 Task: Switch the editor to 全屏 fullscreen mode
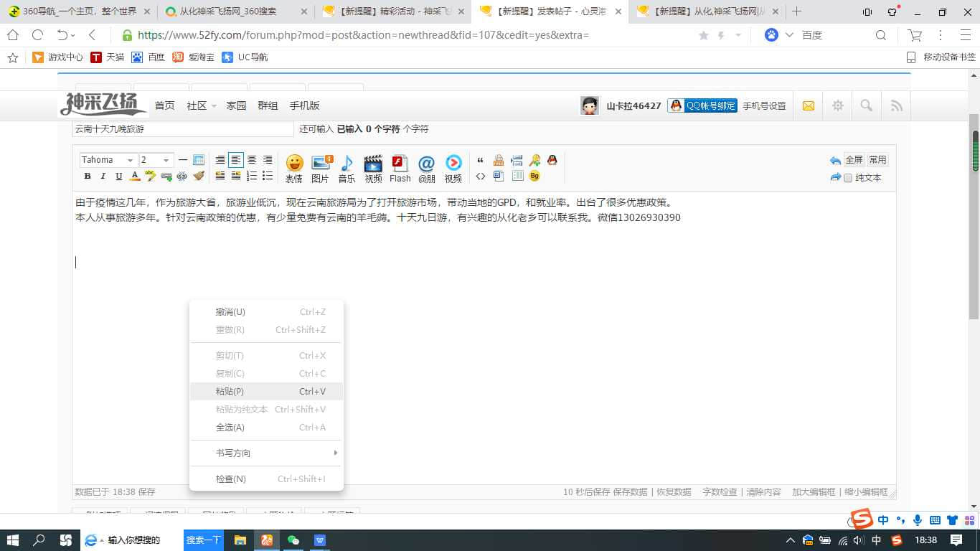tap(854, 160)
